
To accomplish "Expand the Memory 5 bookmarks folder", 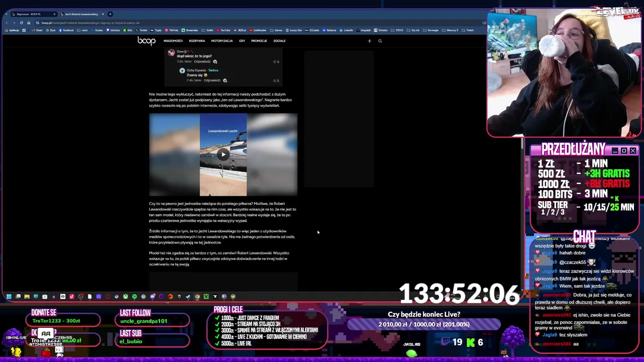I will [450, 30].
